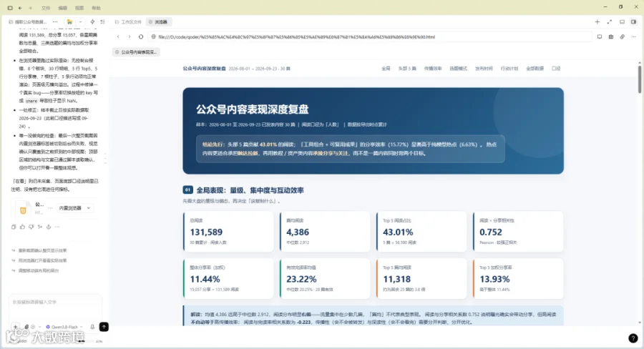Toggle the right side panel layout
Image resolution: width=644 pixels, height=349 pixels.
633,21
